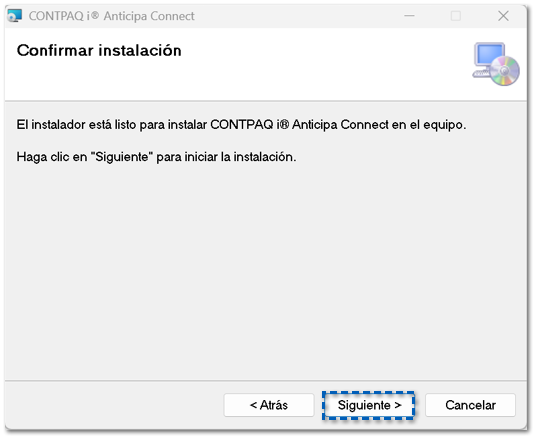Click the Confirmar instalación heading
Image resolution: width=536 pixels, height=439 pixels.
tap(99, 51)
